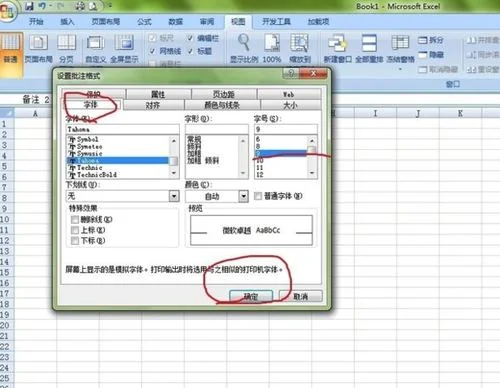Viewport: 500px width, 388px height.
Task: Select TechnicBold in the font list
Action: pyautogui.click(x=118, y=175)
